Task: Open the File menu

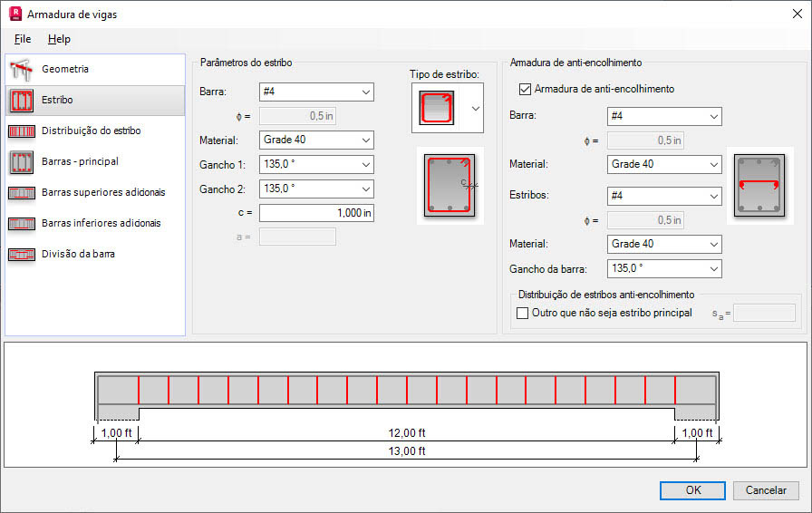Action: (23, 39)
